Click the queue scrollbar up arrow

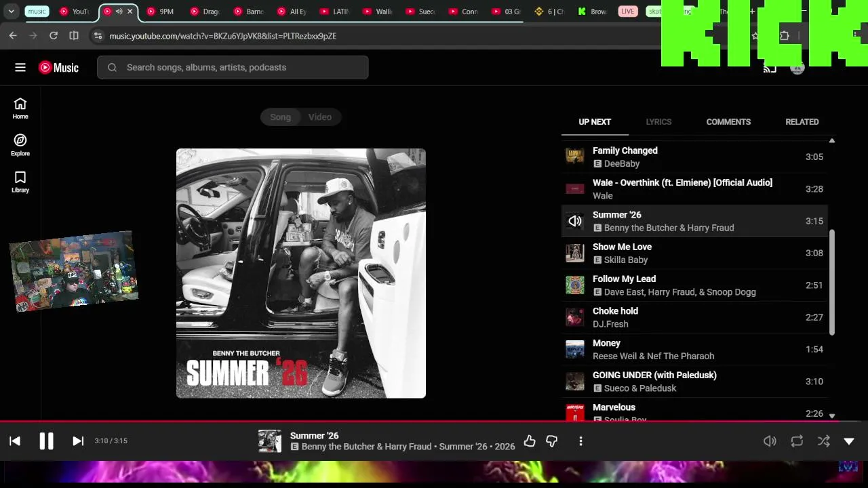pyautogui.click(x=832, y=140)
